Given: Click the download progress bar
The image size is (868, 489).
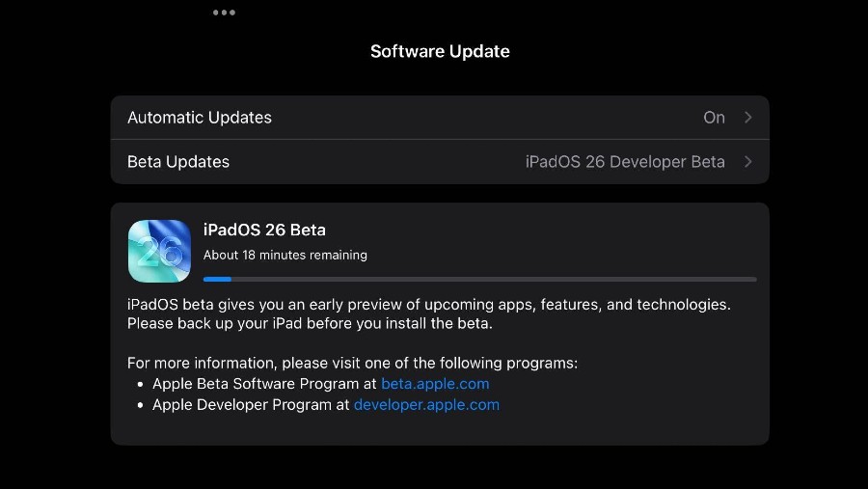Looking at the screenshot, I should [x=480, y=279].
